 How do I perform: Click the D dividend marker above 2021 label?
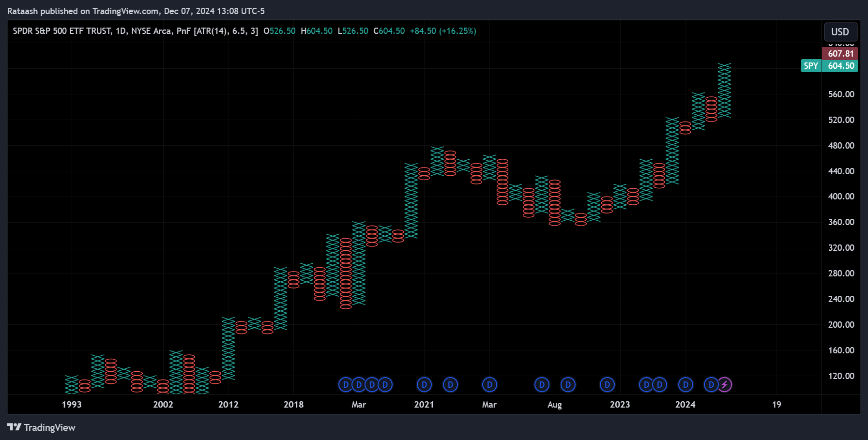(x=424, y=385)
